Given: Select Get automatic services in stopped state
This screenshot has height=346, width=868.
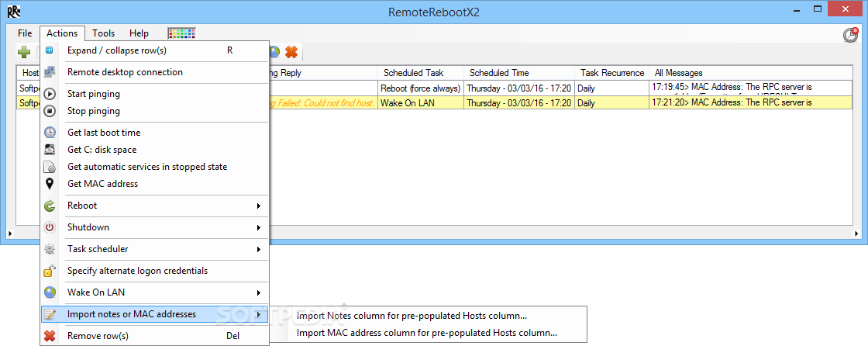Looking at the screenshot, I should point(155,167).
